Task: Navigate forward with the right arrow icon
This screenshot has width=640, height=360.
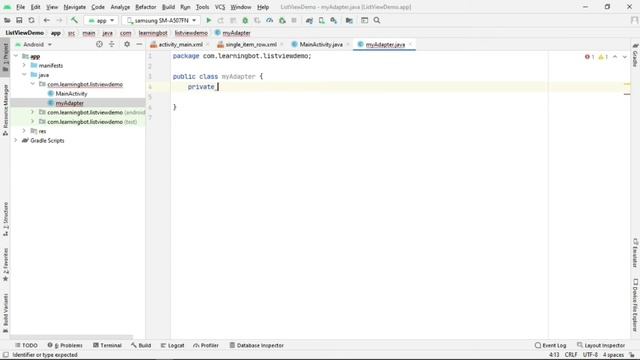Action: pyautogui.click(x=59, y=20)
